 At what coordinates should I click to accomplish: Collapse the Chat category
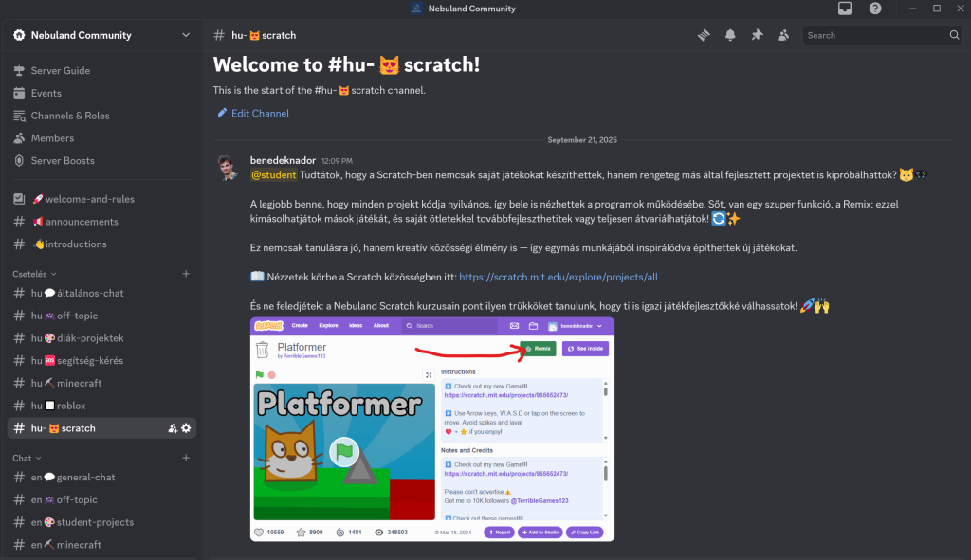pyautogui.click(x=27, y=458)
